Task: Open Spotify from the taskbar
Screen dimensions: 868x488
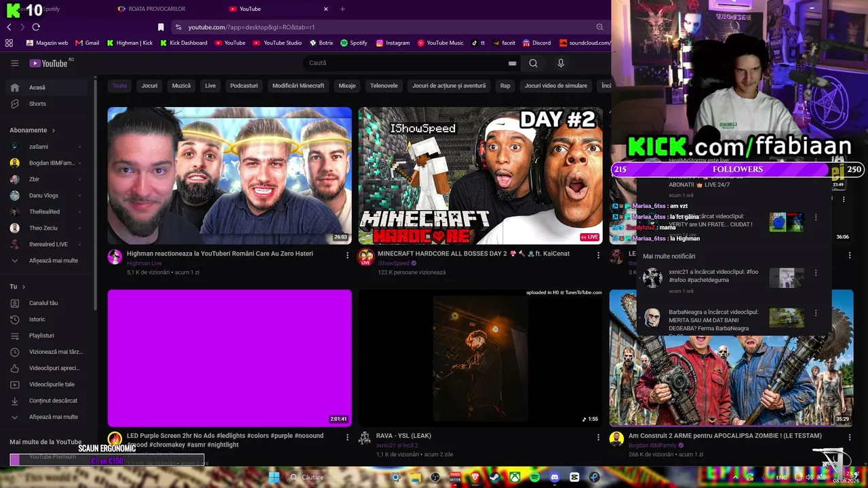Action: [x=534, y=477]
